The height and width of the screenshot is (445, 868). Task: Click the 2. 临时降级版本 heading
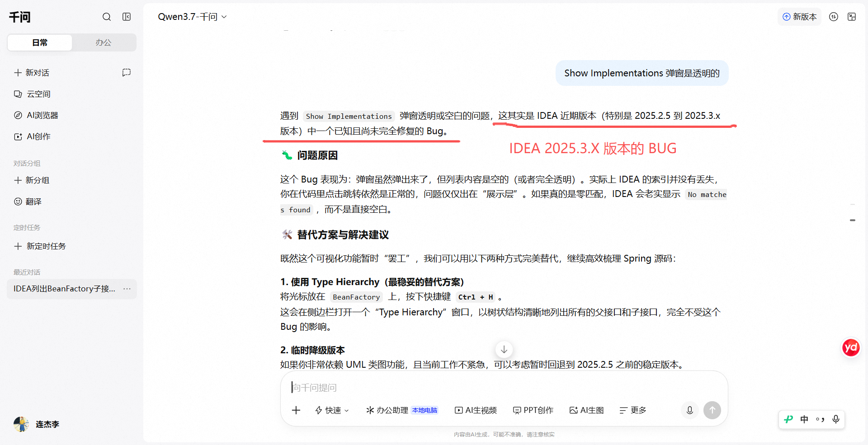(x=312, y=350)
